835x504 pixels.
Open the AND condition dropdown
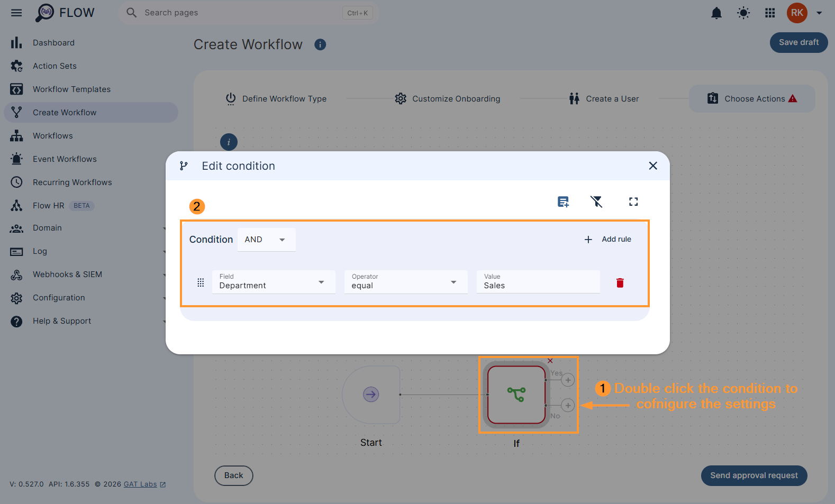[266, 240]
